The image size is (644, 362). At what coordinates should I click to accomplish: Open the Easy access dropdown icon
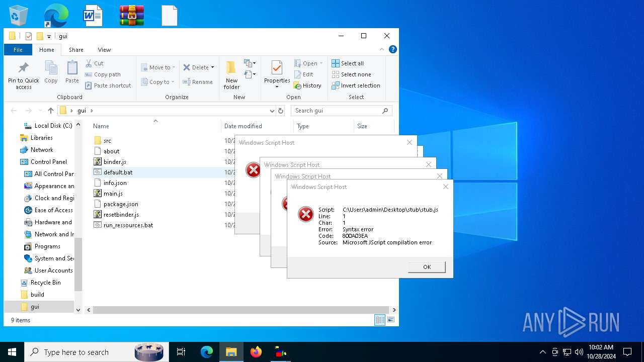pyautogui.click(x=250, y=74)
